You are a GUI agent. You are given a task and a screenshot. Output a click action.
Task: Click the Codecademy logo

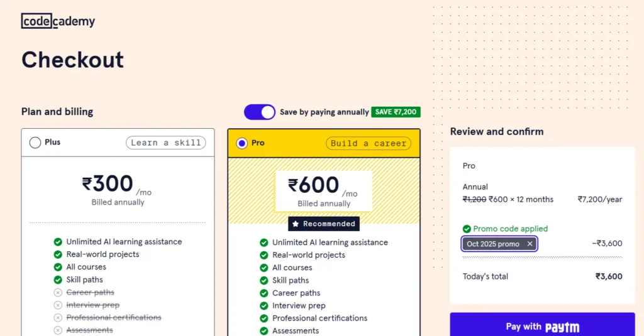(58, 21)
